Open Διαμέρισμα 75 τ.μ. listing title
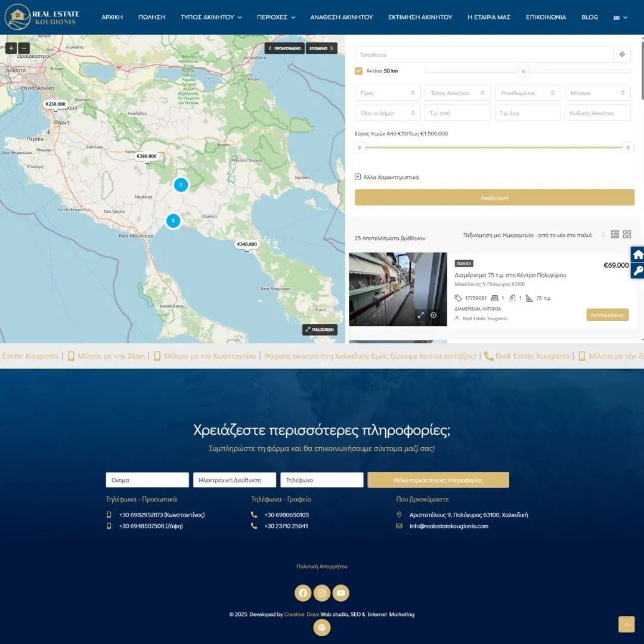 click(510, 275)
